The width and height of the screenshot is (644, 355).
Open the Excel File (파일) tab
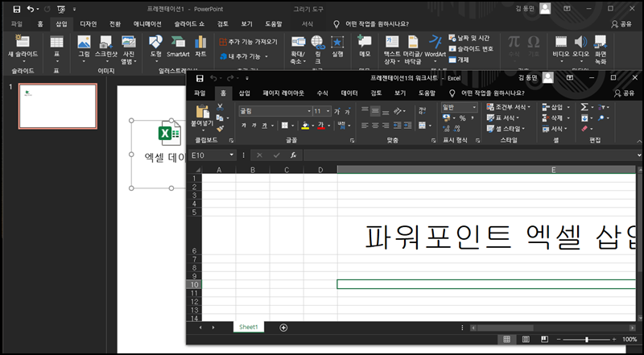200,93
